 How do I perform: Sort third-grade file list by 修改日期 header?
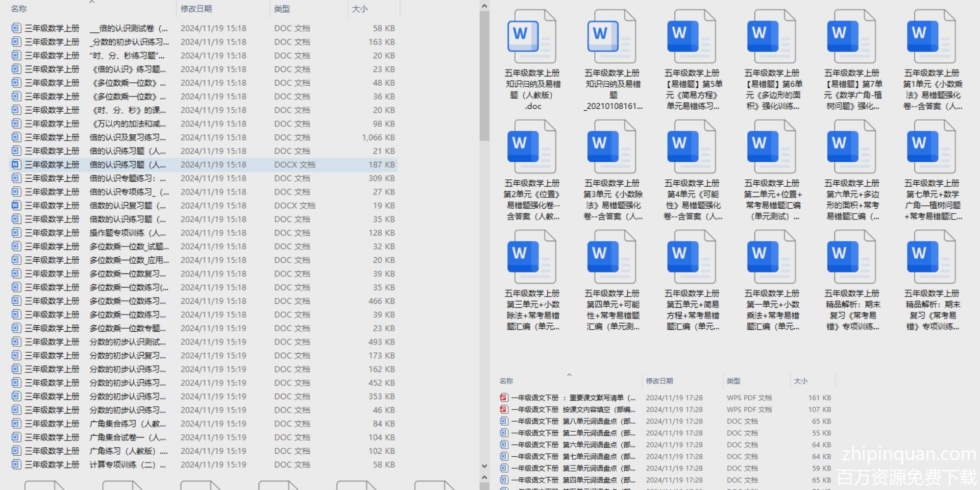click(x=196, y=9)
